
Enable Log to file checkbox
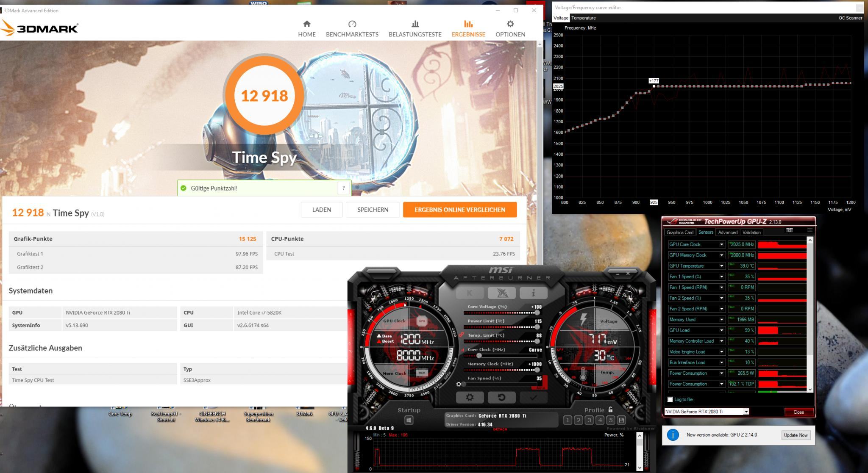(670, 399)
